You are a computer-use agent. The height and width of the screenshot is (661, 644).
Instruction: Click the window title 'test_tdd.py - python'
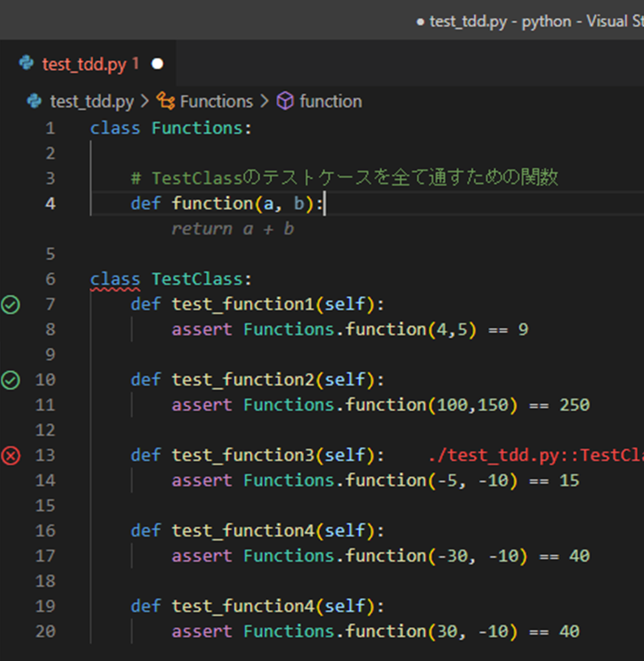pyautogui.click(x=500, y=21)
